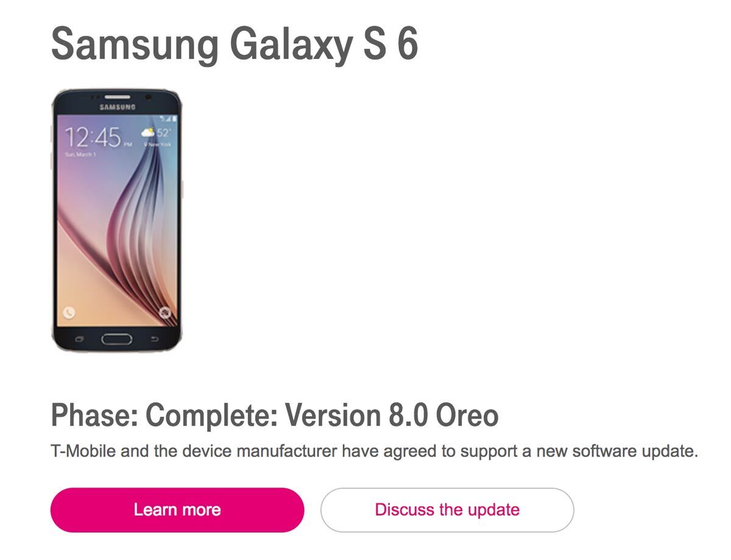The height and width of the screenshot is (560, 731).
Task: Click the Learn more button
Action: point(177,510)
